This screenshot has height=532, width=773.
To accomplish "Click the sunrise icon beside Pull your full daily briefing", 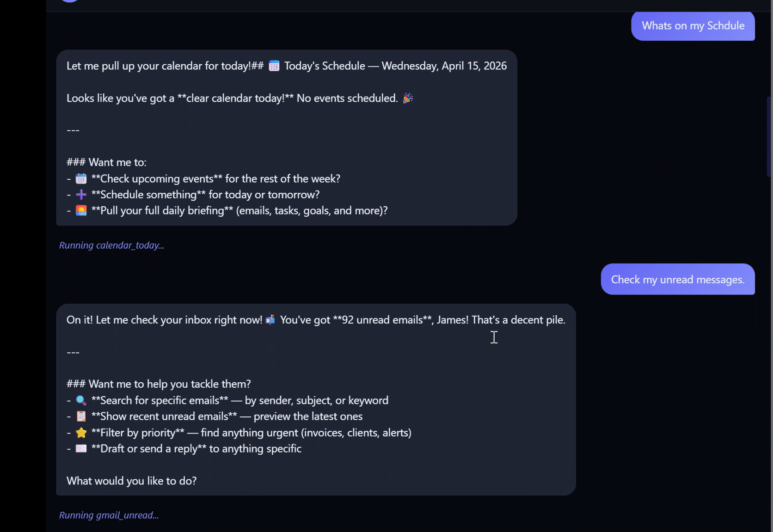I will tap(81, 211).
